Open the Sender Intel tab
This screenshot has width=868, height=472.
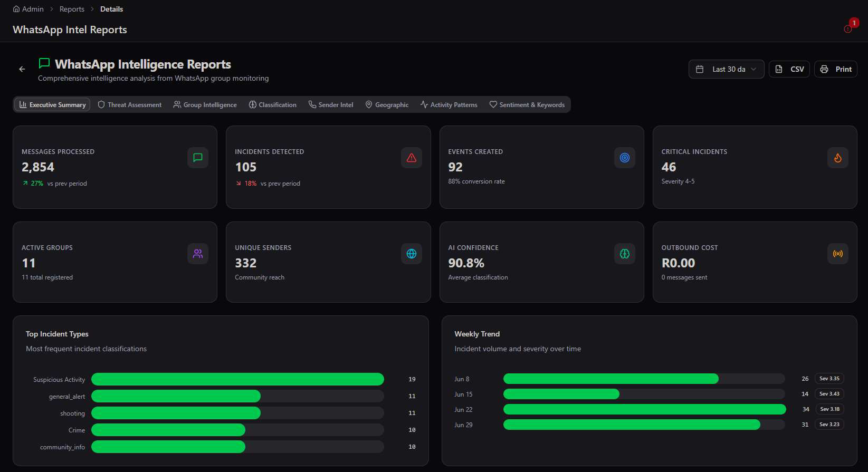point(331,104)
